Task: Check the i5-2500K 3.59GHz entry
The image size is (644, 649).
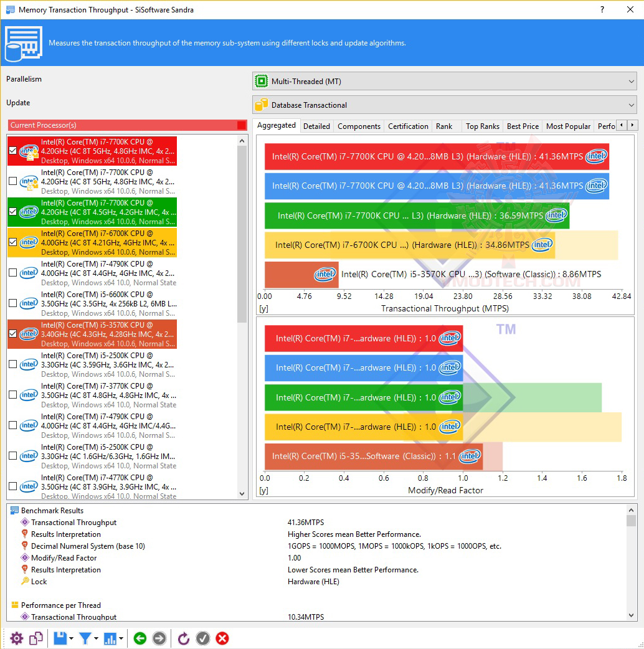Action: (13, 364)
